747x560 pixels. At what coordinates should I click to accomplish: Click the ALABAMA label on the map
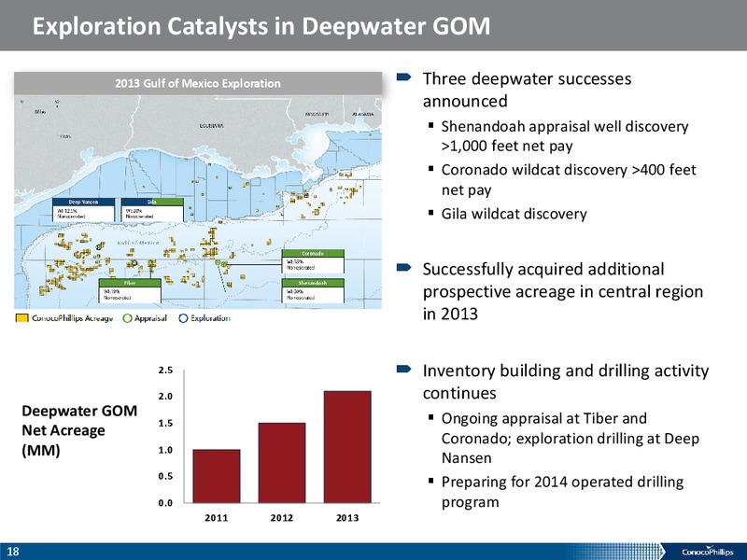pos(363,114)
